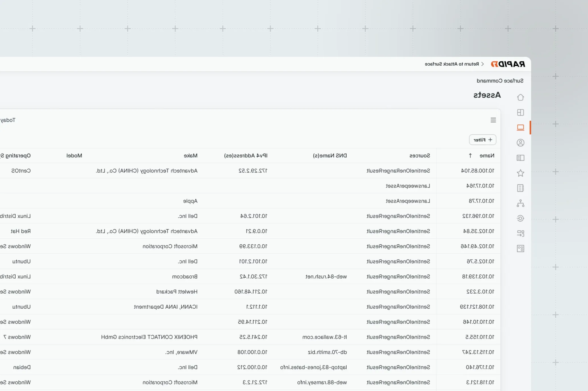Click the DNS name laptop-83.jones-bates.info
This screenshot has height=391, width=588.
click(313, 367)
